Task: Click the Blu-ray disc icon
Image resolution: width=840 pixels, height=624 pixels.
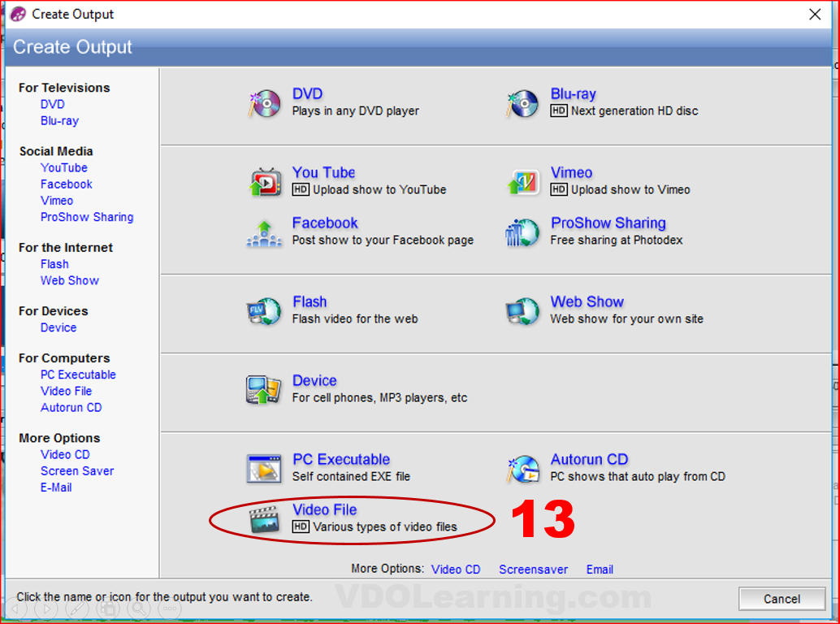Action: click(x=522, y=103)
